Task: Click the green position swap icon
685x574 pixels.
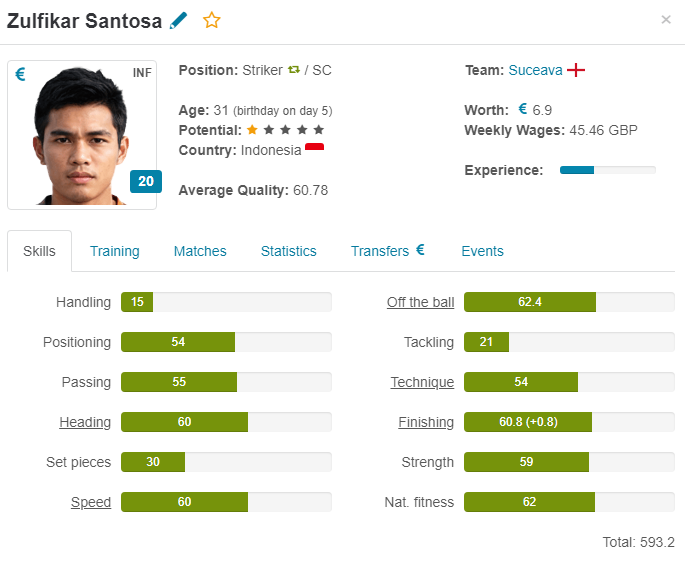Action: pyautogui.click(x=294, y=70)
